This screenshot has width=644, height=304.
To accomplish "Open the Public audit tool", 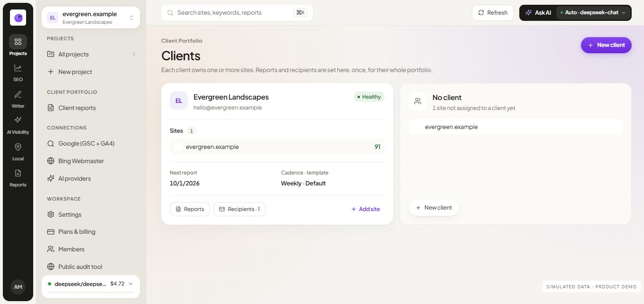I will click(x=91, y=267).
